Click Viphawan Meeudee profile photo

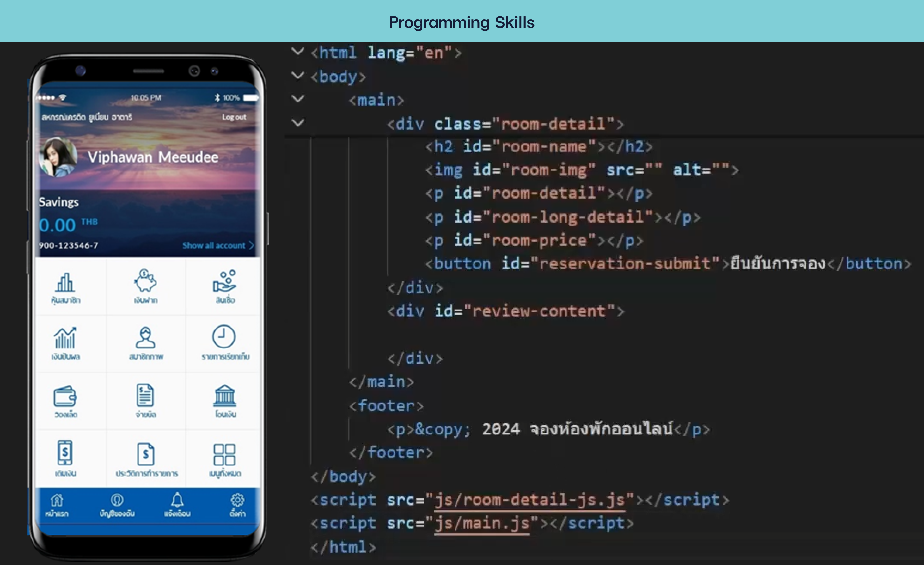point(58,157)
